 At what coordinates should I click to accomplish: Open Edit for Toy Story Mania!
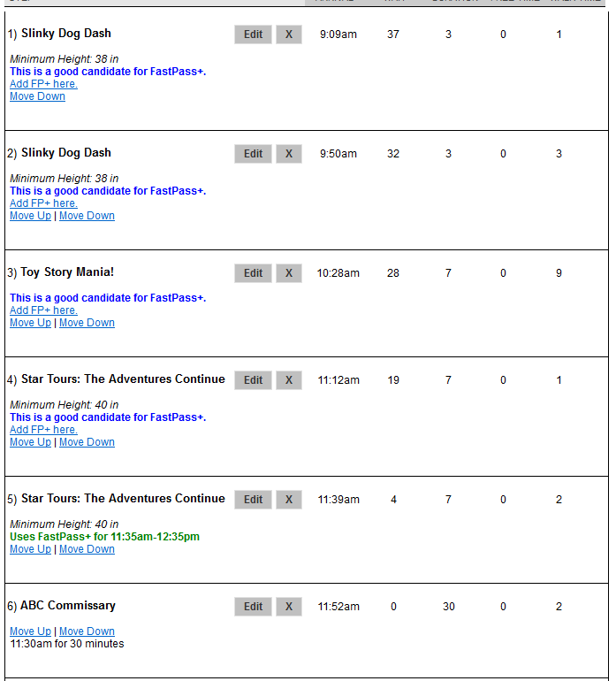(x=253, y=273)
